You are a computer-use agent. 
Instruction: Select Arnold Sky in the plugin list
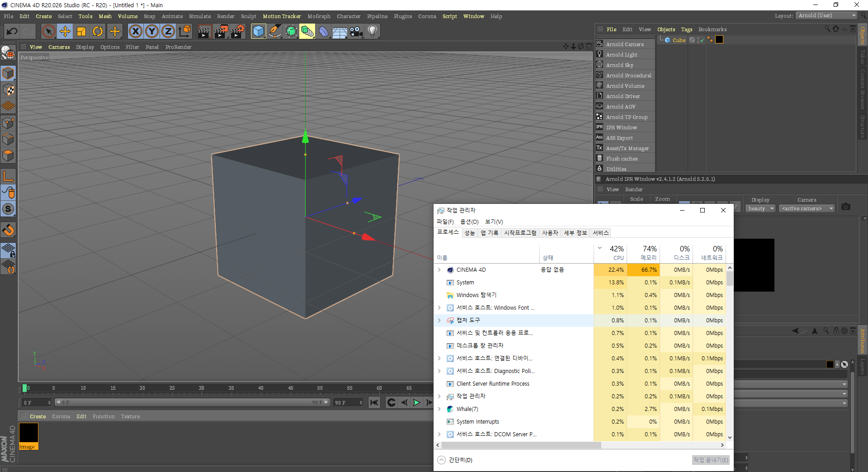tap(625, 65)
